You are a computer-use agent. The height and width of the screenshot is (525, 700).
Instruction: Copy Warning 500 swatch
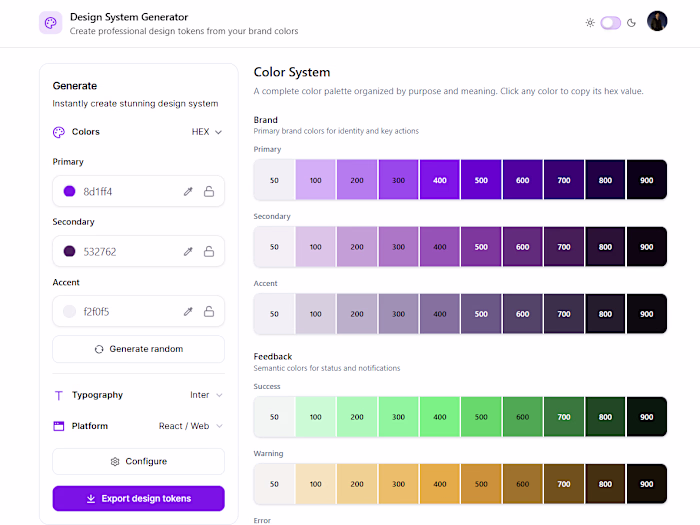[x=481, y=484]
